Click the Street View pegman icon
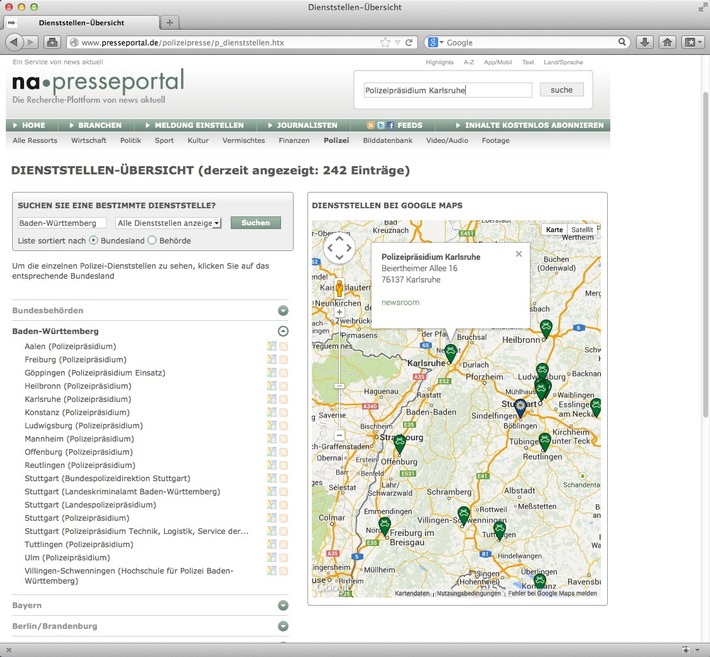Screen dimensions: 710x657 pos(339,290)
